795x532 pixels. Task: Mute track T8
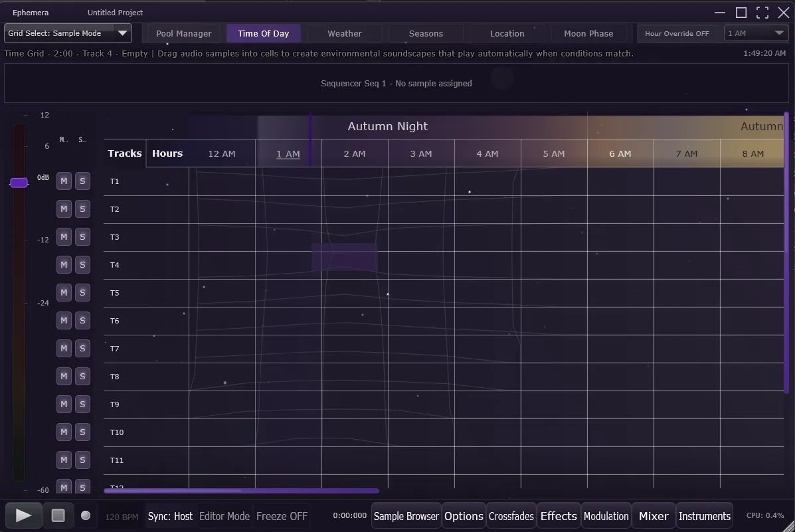(64, 376)
